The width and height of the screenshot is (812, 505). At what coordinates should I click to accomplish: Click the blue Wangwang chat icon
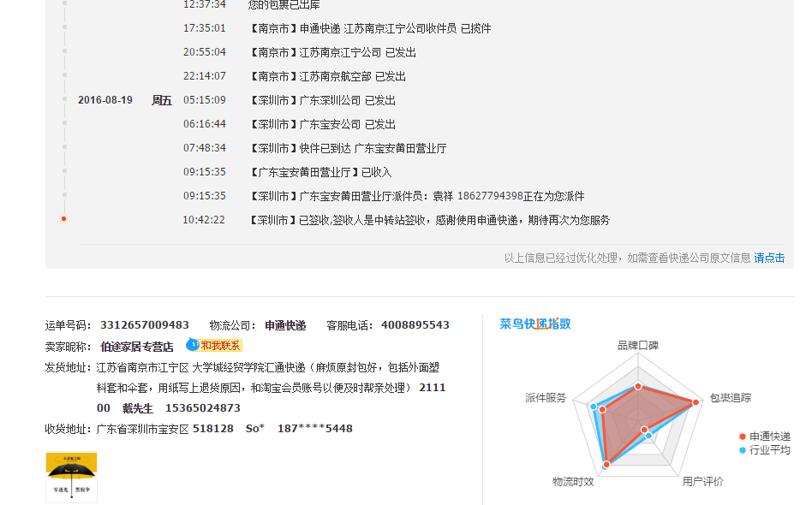[x=193, y=345]
